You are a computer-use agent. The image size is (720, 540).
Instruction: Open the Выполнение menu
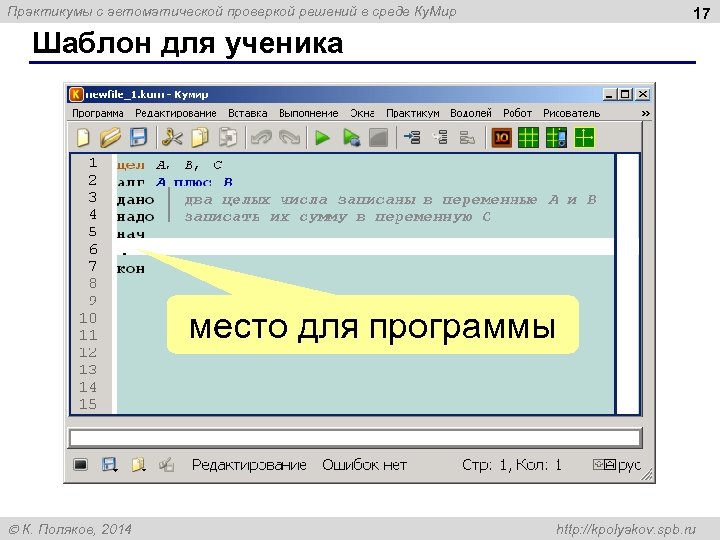[309, 113]
